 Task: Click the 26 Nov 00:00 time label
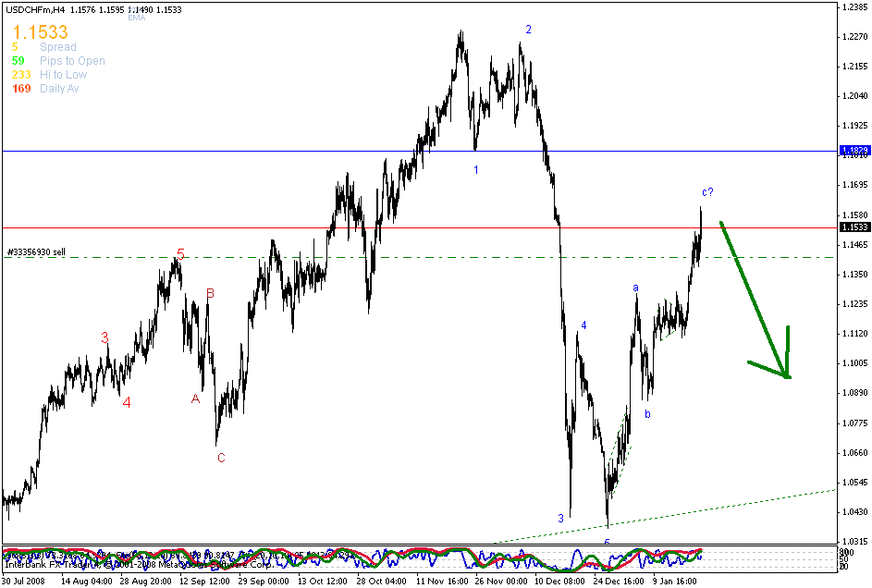tap(500, 582)
